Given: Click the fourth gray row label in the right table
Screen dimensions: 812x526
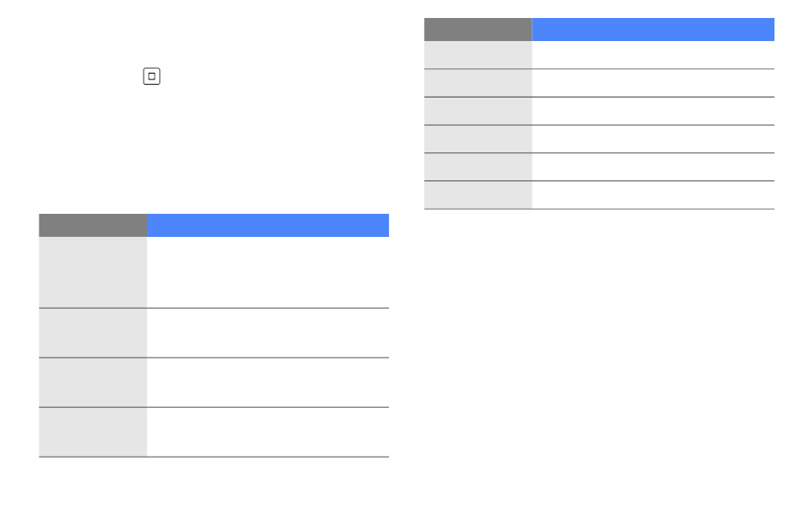Looking at the screenshot, I should (478, 139).
